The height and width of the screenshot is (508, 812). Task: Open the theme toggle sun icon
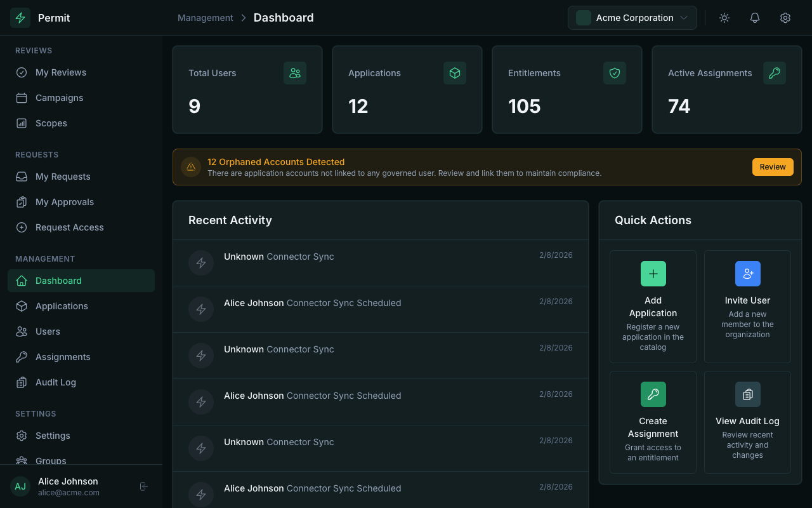click(724, 18)
